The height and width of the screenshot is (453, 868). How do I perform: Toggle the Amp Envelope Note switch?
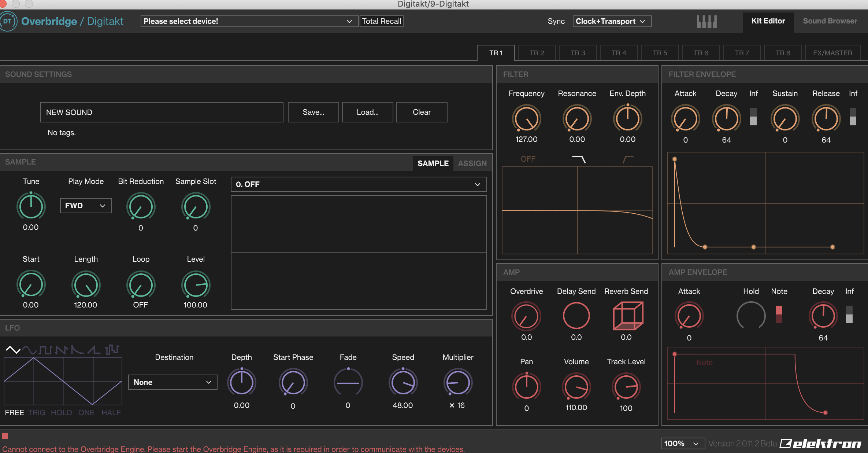click(779, 314)
